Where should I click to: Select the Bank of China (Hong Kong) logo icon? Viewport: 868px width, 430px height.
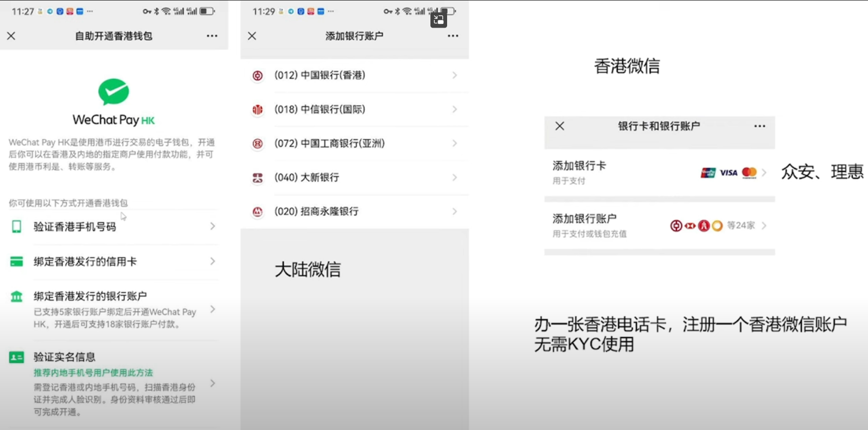pos(257,75)
